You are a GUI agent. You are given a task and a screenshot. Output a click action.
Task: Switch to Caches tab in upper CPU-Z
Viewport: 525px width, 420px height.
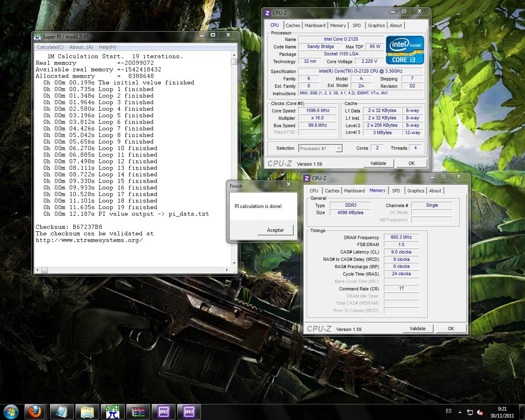(293, 25)
